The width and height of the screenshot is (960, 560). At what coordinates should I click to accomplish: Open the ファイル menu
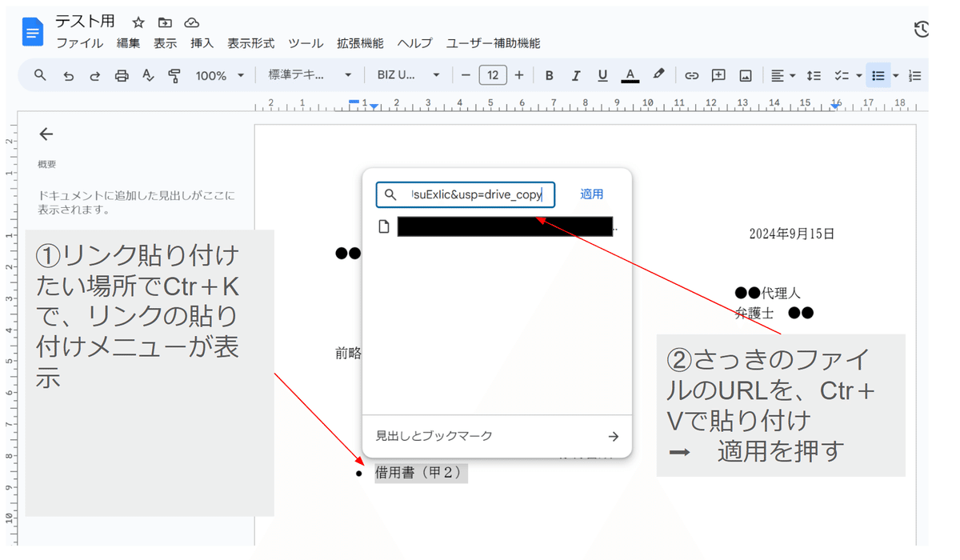79,43
